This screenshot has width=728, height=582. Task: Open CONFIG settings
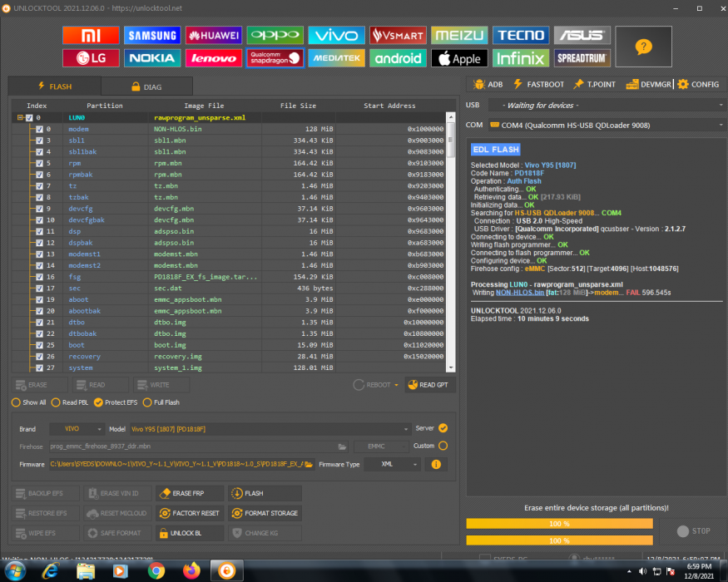(698, 85)
